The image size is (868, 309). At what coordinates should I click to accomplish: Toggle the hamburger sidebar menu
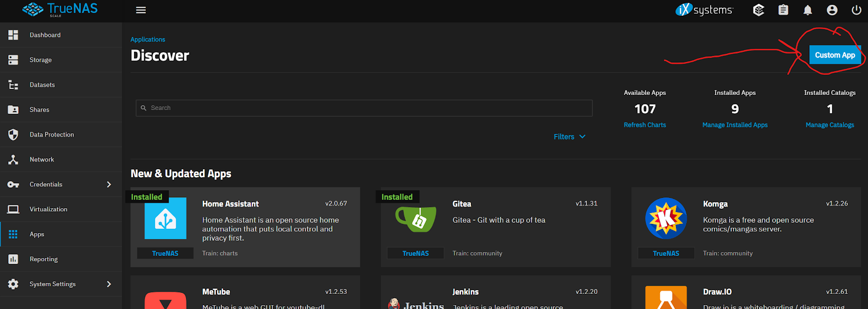pos(141,10)
